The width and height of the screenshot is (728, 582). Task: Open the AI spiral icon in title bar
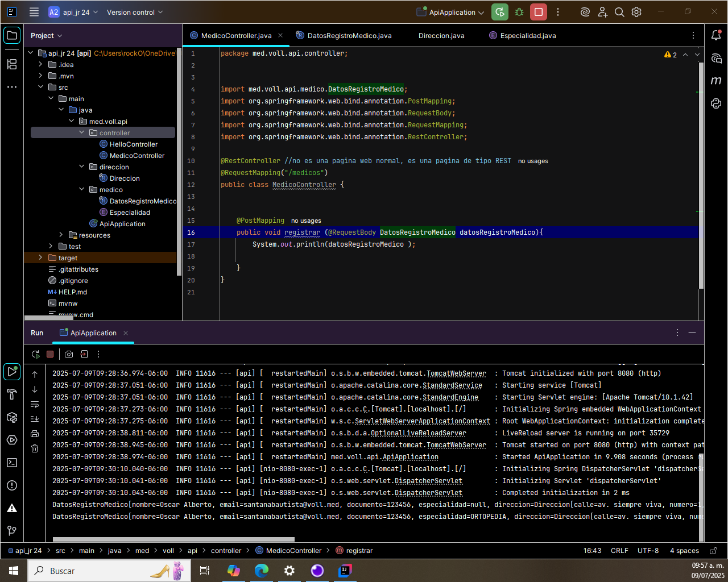585,12
